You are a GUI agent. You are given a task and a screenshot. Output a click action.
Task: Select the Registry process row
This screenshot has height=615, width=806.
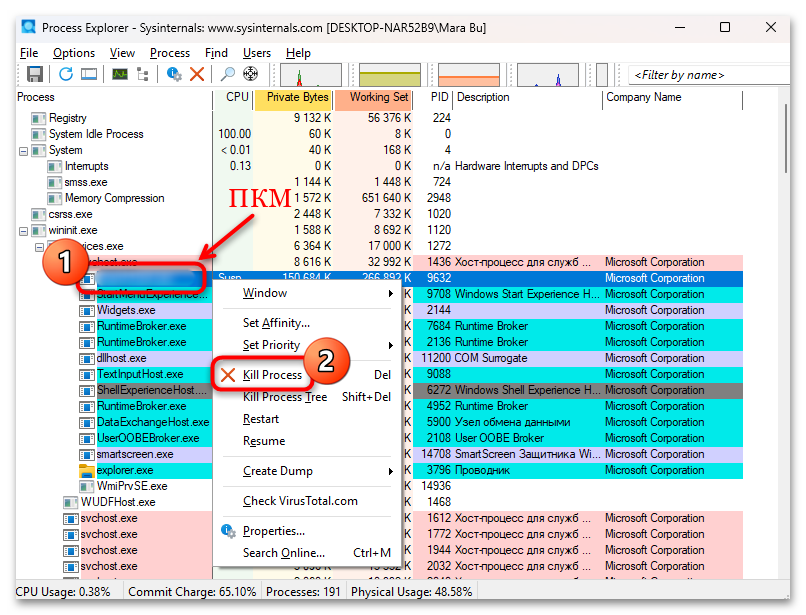tap(379, 118)
